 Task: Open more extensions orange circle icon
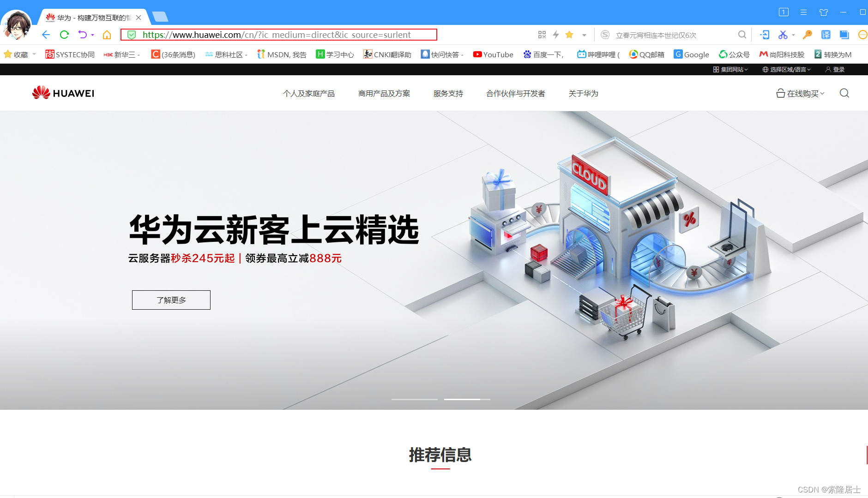point(862,35)
